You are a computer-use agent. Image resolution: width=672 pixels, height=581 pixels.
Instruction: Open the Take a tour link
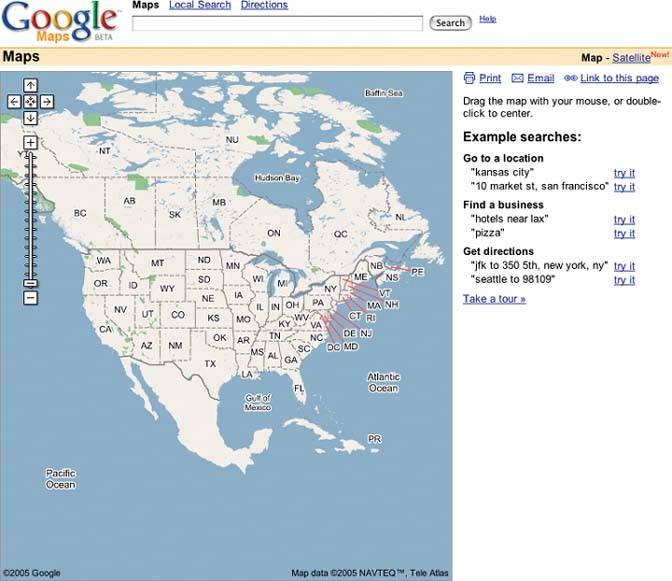[x=494, y=298]
